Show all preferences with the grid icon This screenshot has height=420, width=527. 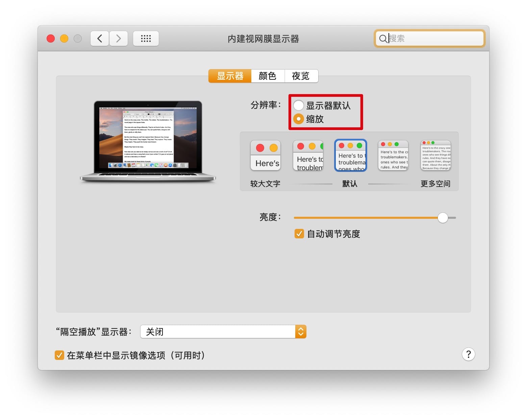click(x=146, y=38)
